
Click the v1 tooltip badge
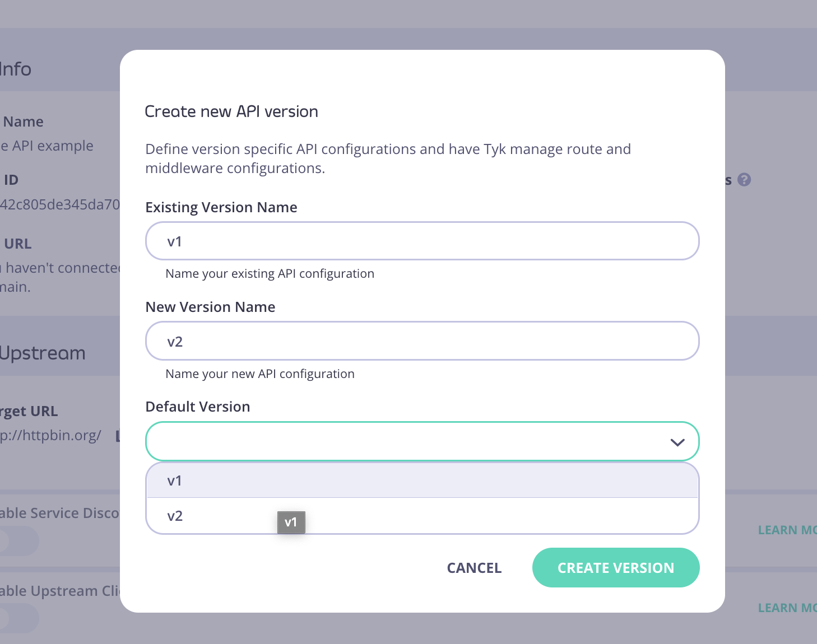tap(291, 522)
